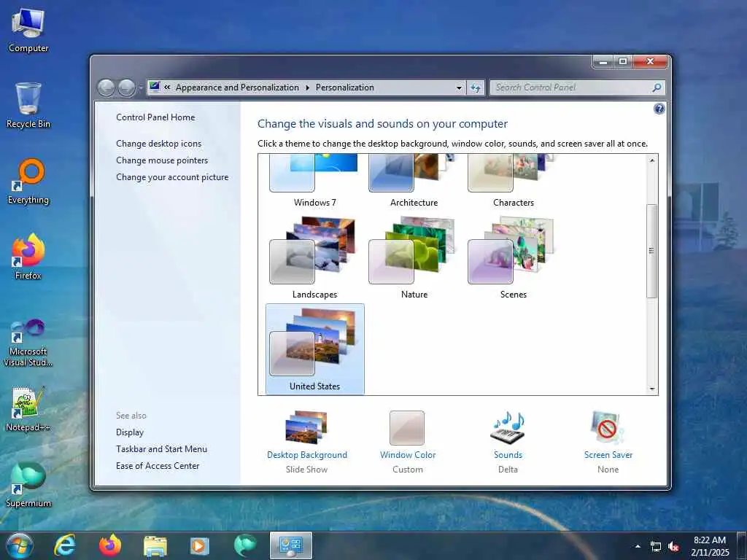The height and width of the screenshot is (560, 747).
Task: Select the Characters theme
Action: 513,181
